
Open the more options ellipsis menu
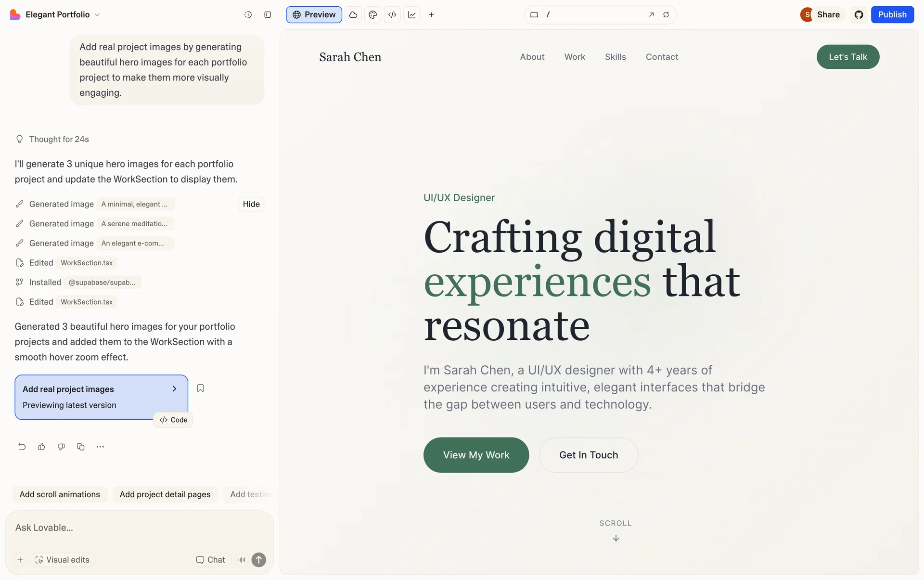[x=100, y=447]
